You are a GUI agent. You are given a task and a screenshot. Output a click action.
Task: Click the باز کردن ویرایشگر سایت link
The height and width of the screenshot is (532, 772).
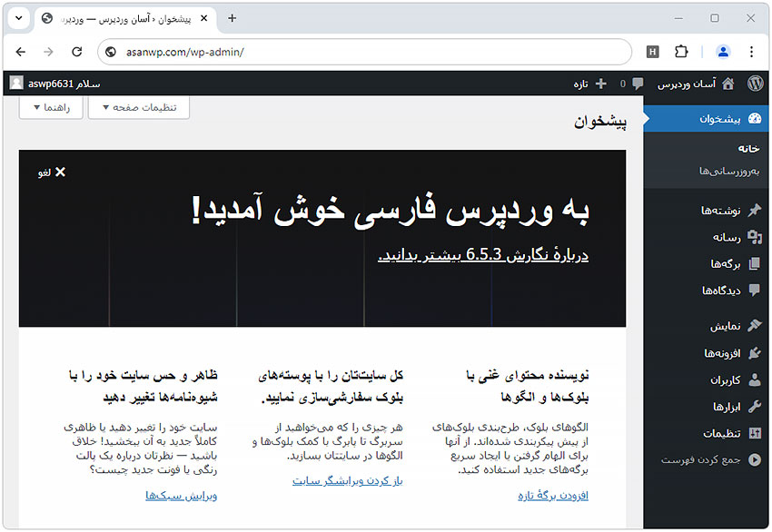pos(348,480)
